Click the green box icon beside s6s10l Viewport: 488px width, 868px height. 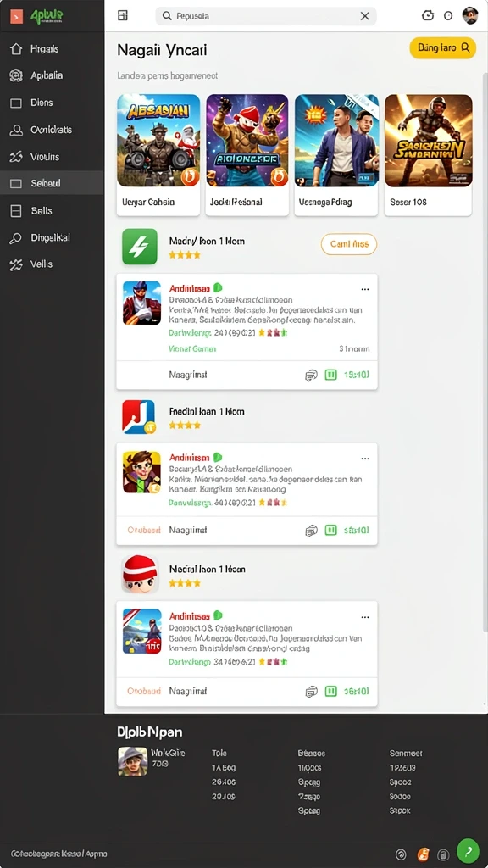point(331,531)
